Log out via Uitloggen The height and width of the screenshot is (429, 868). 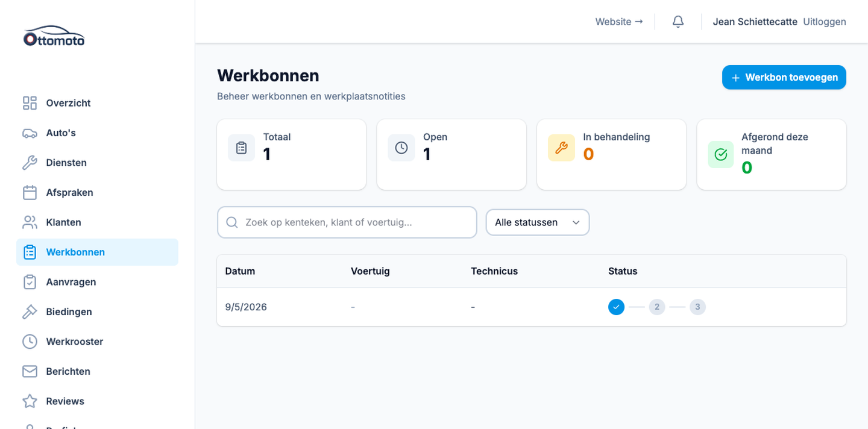tap(825, 22)
